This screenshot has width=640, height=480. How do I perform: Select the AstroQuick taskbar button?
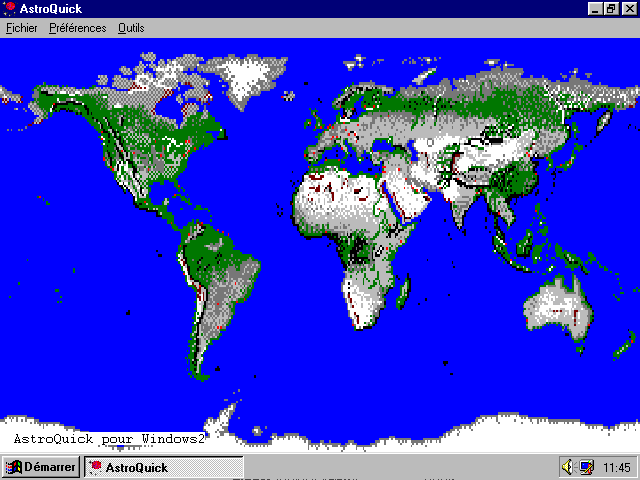pyautogui.click(x=163, y=467)
